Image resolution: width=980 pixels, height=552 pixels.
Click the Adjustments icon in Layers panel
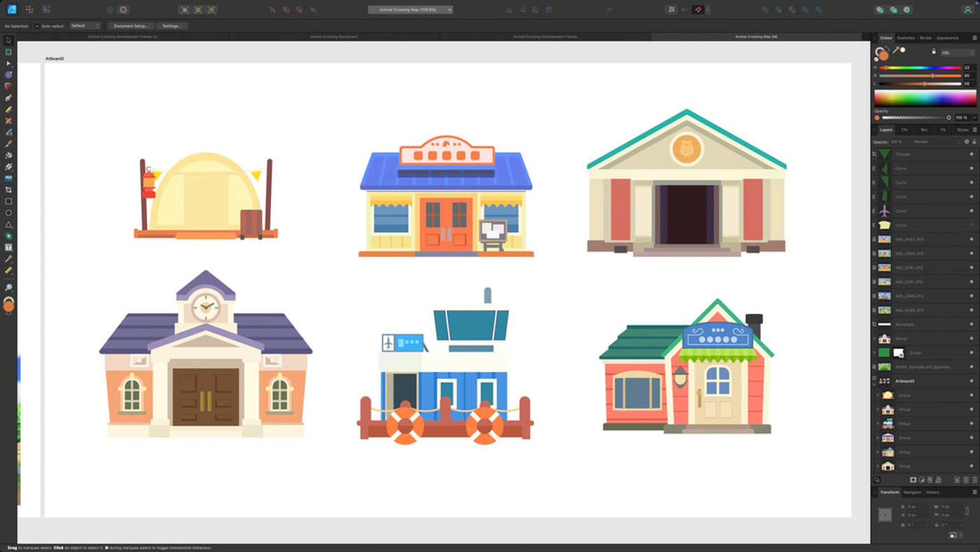(x=922, y=480)
